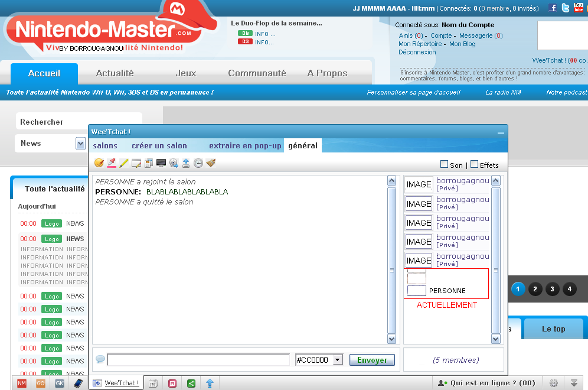588x390 pixels.
Task: Open the Mon Blog link
Action: pyautogui.click(x=462, y=44)
